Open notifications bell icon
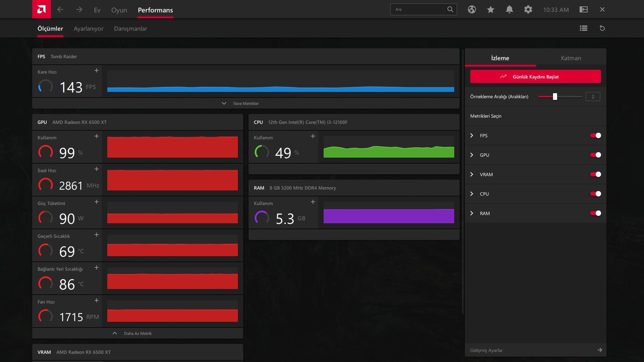The height and width of the screenshot is (362, 644). point(509,9)
